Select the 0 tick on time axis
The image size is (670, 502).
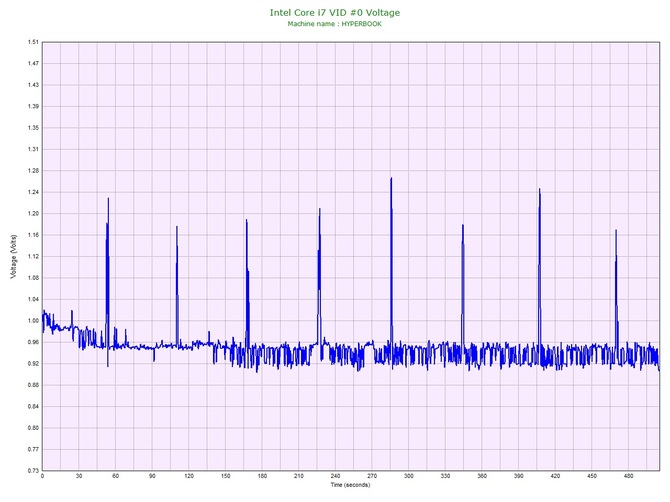pyautogui.click(x=42, y=476)
